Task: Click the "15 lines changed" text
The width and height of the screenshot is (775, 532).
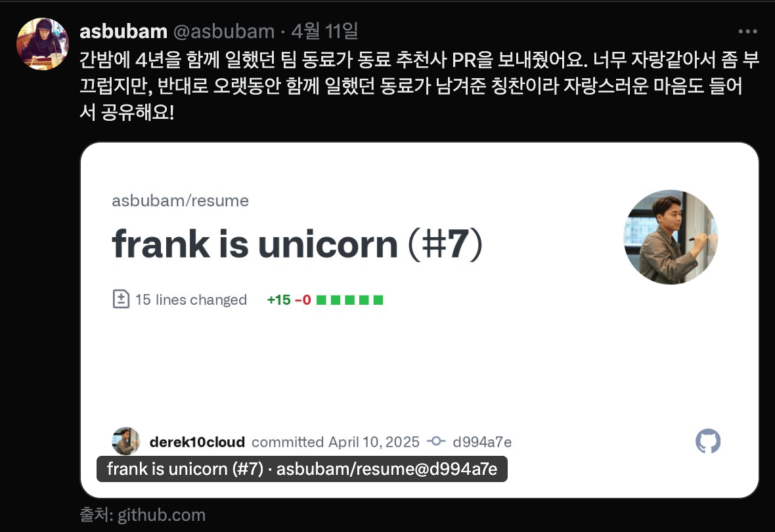Action: pos(190,299)
